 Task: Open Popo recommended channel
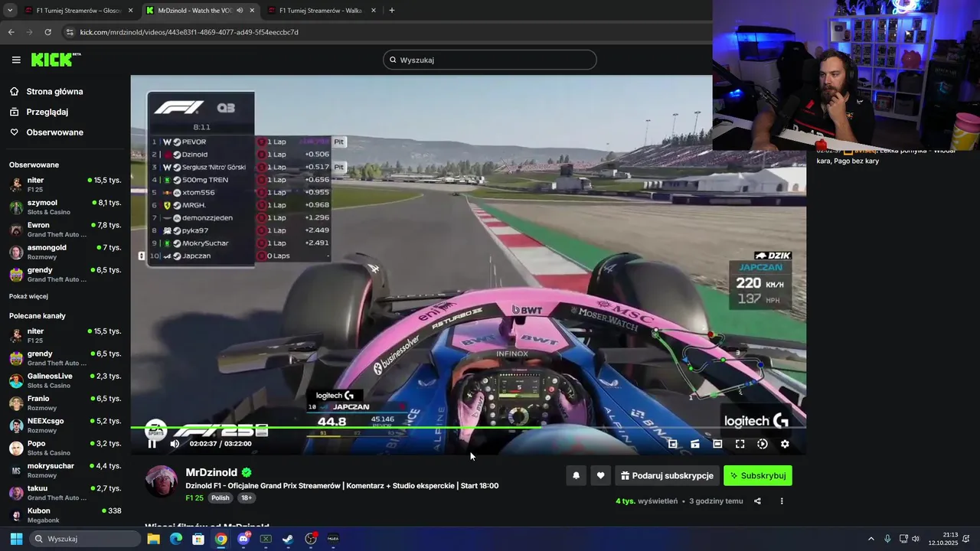click(x=65, y=448)
